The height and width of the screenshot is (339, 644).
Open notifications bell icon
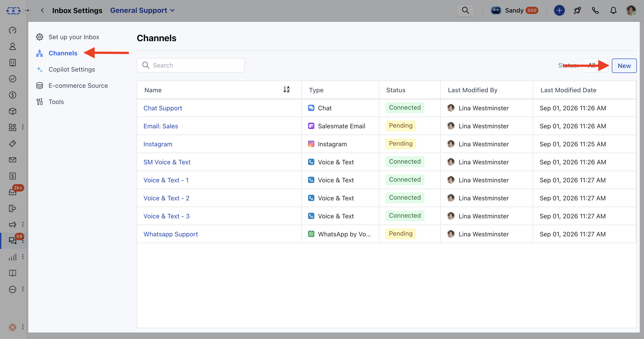(x=613, y=11)
